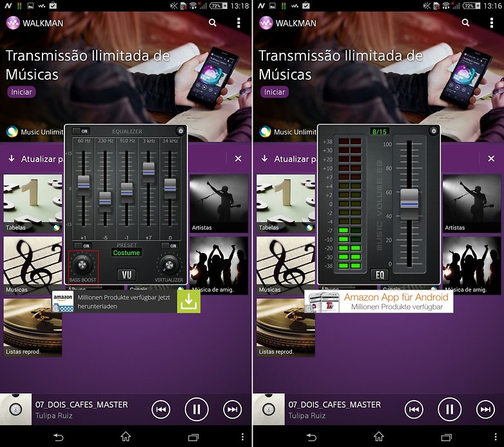
Task: Open the Músicas tile on right screen
Action: (x=286, y=265)
